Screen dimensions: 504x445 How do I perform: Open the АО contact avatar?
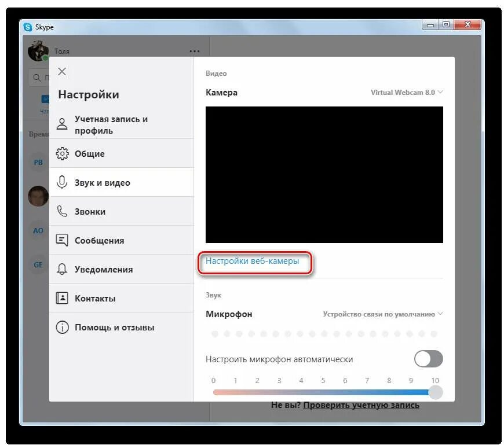tap(38, 230)
